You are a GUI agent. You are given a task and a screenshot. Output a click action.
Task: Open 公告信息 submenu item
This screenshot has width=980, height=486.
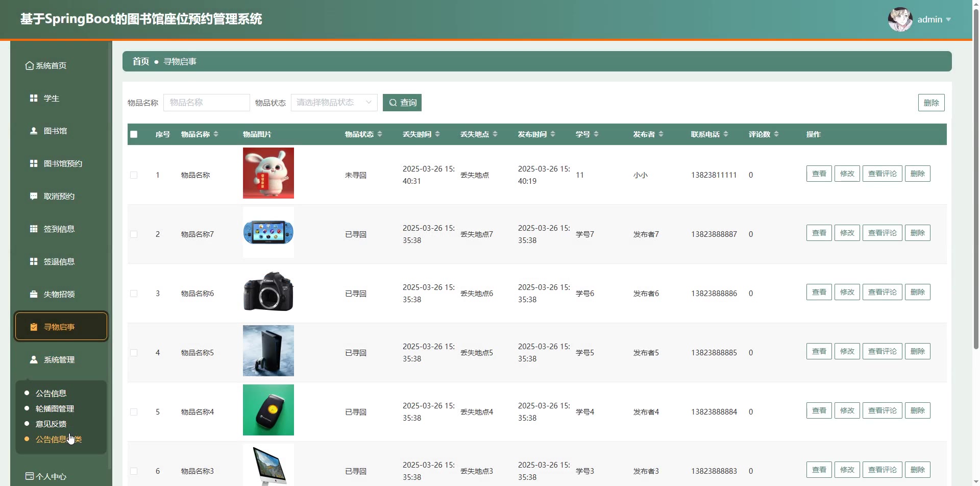point(51,393)
